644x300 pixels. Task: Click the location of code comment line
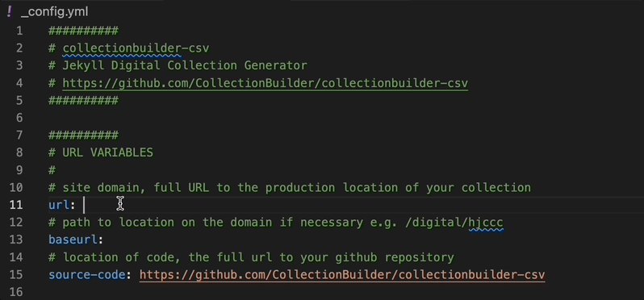(x=251, y=257)
